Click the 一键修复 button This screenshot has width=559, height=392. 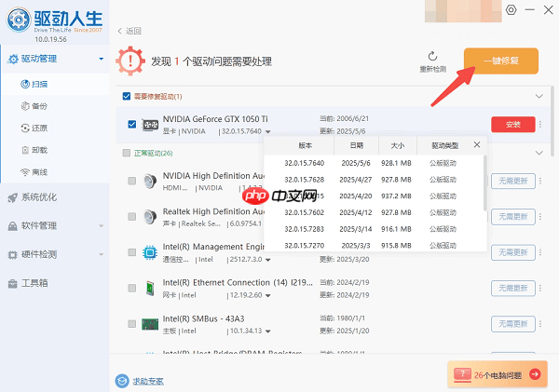coord(501,61)
